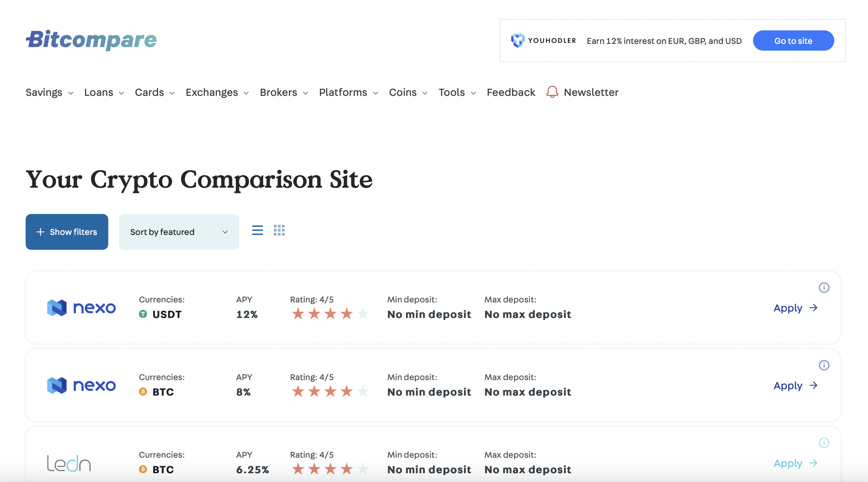Click the star rating in Nexo USDT row
The image size is (868, 482).
[x=330, y=314]
